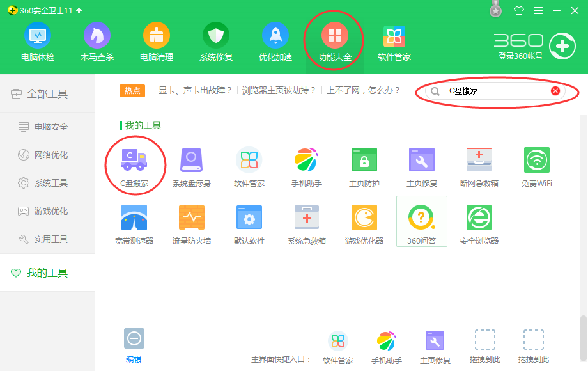
Task: Clear the search box with the X button
Action: tap(555, 90)
